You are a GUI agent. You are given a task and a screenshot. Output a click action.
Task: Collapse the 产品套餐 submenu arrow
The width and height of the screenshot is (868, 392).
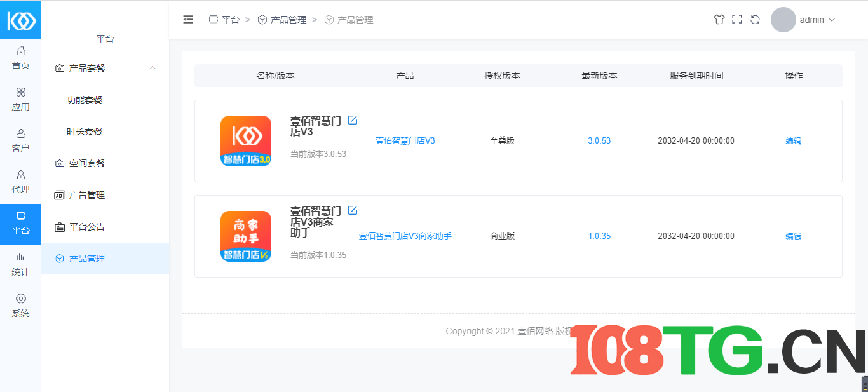(x=153, y=68)
